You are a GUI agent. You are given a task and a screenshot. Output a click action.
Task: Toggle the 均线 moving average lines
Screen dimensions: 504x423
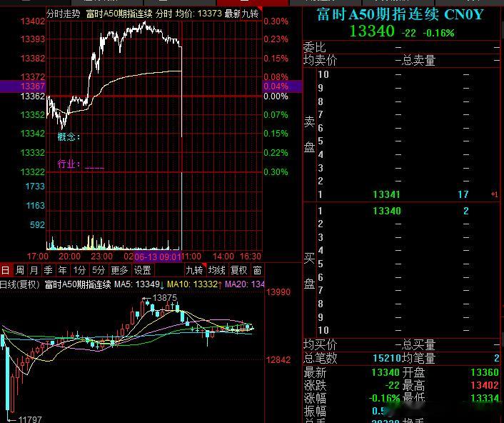(x=216, y=270)
